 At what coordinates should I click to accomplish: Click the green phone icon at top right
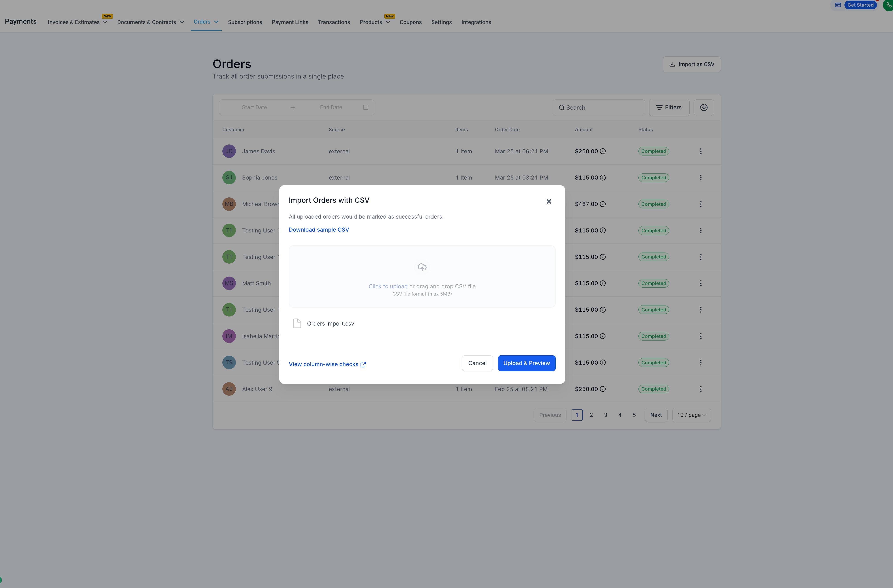tap(889, 5)
